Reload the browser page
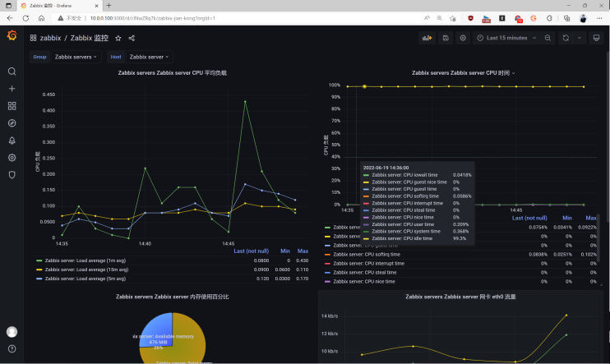The height and width of the screenshot is (364, 610). pos(25,18)
